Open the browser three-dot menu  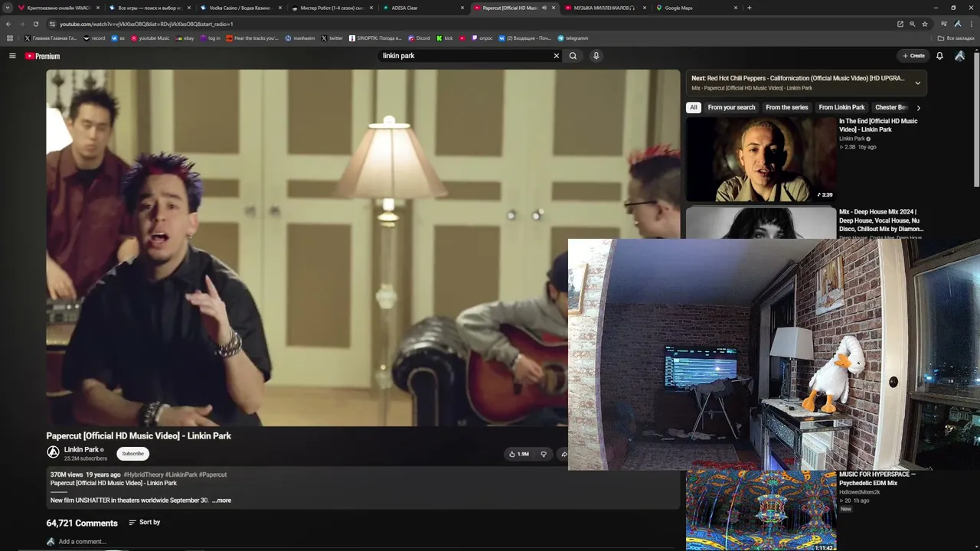(x=972, y=24)
